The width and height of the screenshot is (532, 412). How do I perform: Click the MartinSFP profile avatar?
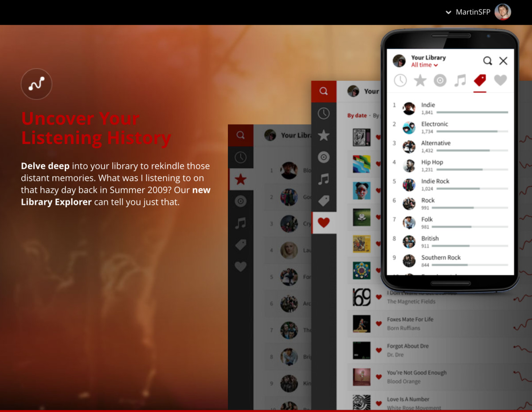(x=503, y=12)
